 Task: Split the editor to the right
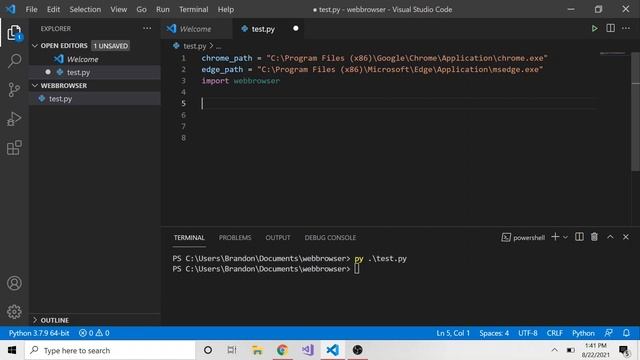pos(611,28)
